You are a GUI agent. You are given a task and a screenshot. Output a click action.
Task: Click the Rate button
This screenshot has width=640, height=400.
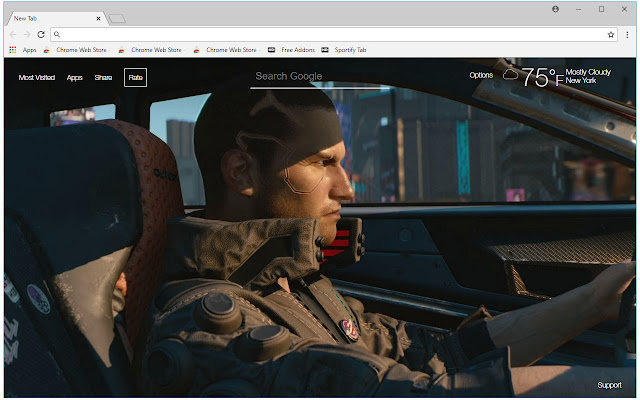pyautogui.click(x=136, y=78)
